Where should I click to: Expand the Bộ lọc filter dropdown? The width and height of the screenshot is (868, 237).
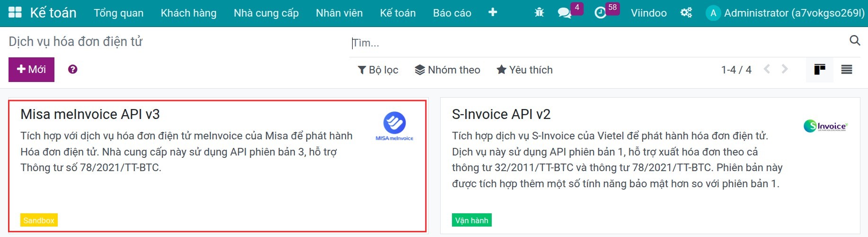click(378, 70)
